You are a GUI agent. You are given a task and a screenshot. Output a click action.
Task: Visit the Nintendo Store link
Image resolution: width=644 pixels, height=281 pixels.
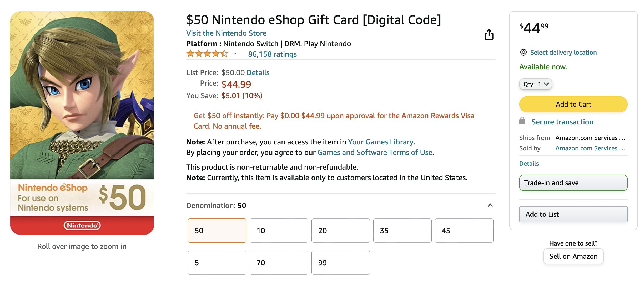point(226,33)
